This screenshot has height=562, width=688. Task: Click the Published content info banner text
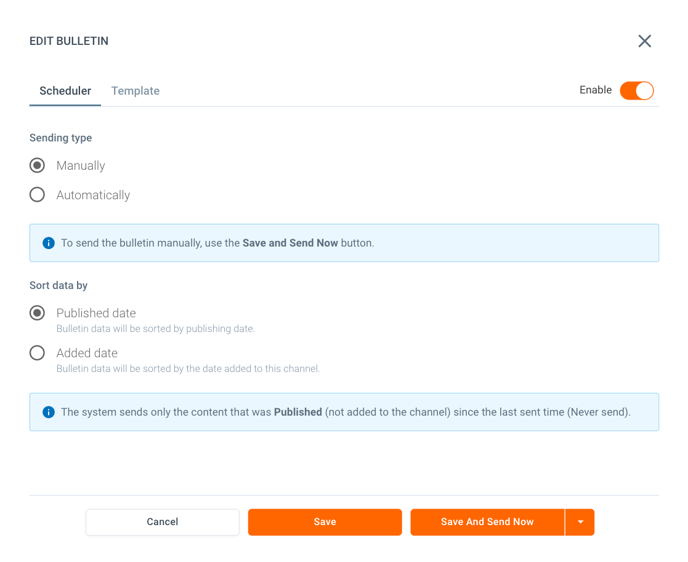point(345,412)
